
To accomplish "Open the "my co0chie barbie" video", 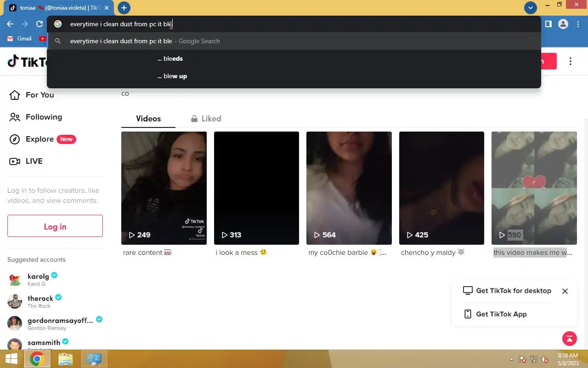I will pos(349,188).
